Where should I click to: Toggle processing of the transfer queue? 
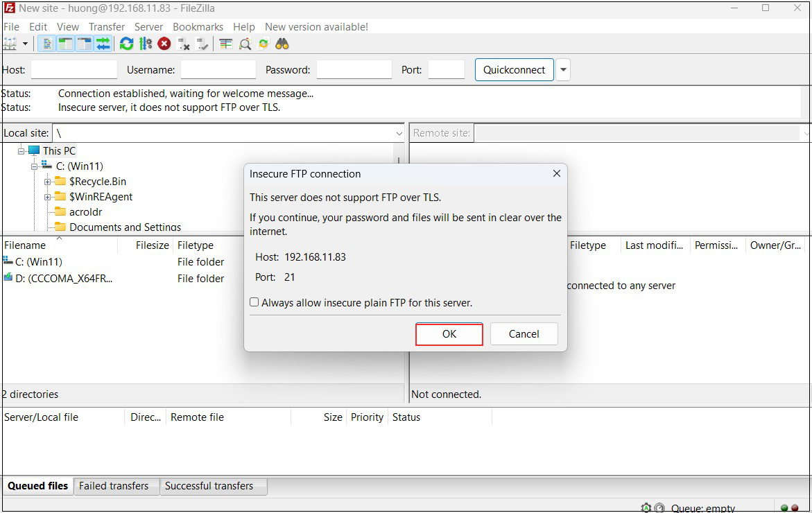tap(146, 44)
